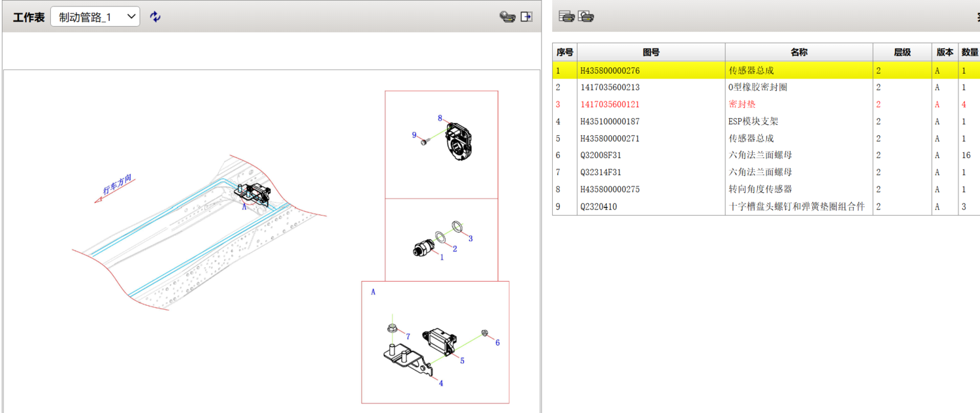Click the 转向角度传感器 row
The image size is (980, 413).
(x=760, y=190)
